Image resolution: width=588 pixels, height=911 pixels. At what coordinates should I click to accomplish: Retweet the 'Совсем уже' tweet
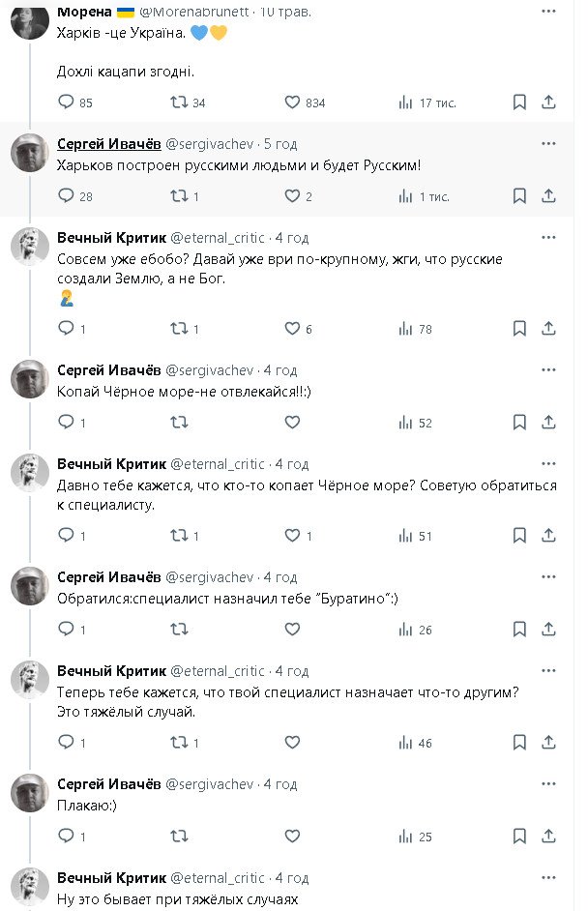(x=179, y=329)
